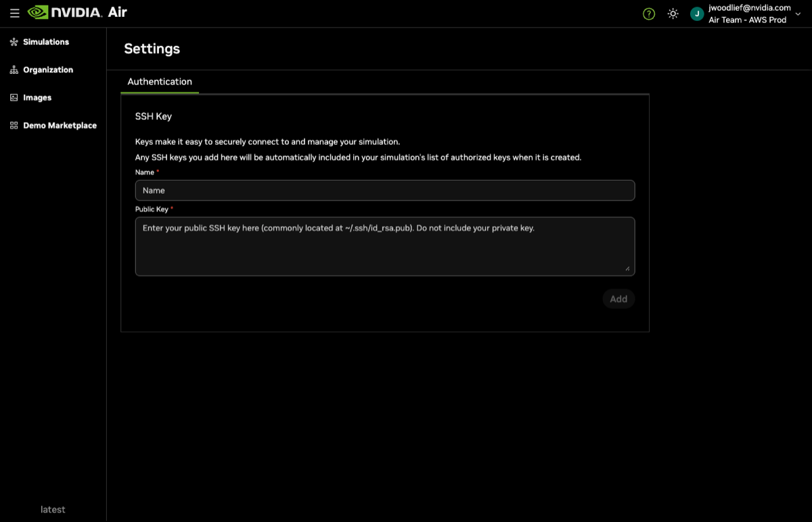Open the help question mark icon

[649, 14]
